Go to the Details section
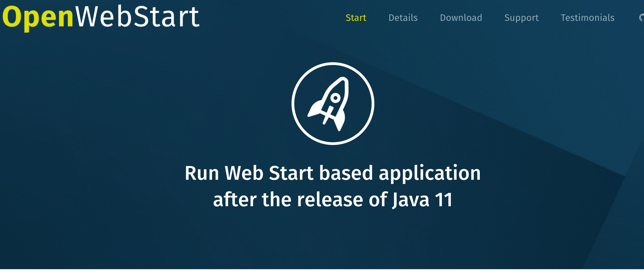The height and width of the screenshot is (276, 644). 403,18
